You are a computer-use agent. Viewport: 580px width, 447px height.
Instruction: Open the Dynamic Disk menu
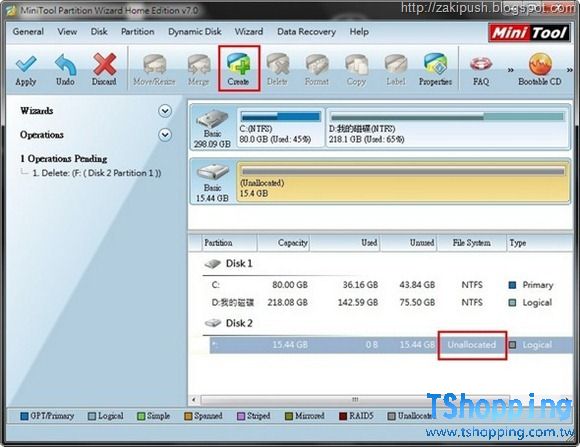pos(195,32)
